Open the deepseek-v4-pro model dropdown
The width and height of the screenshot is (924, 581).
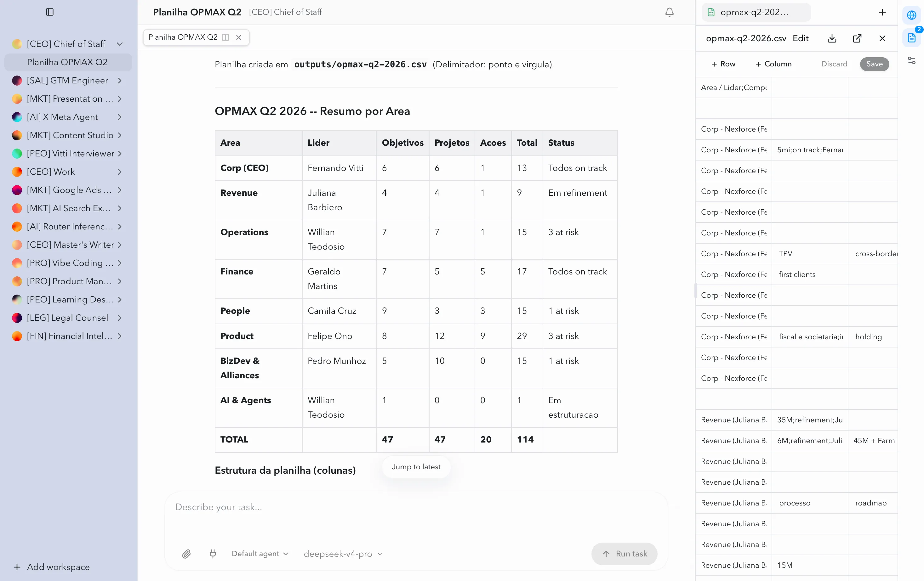(343, 554)
